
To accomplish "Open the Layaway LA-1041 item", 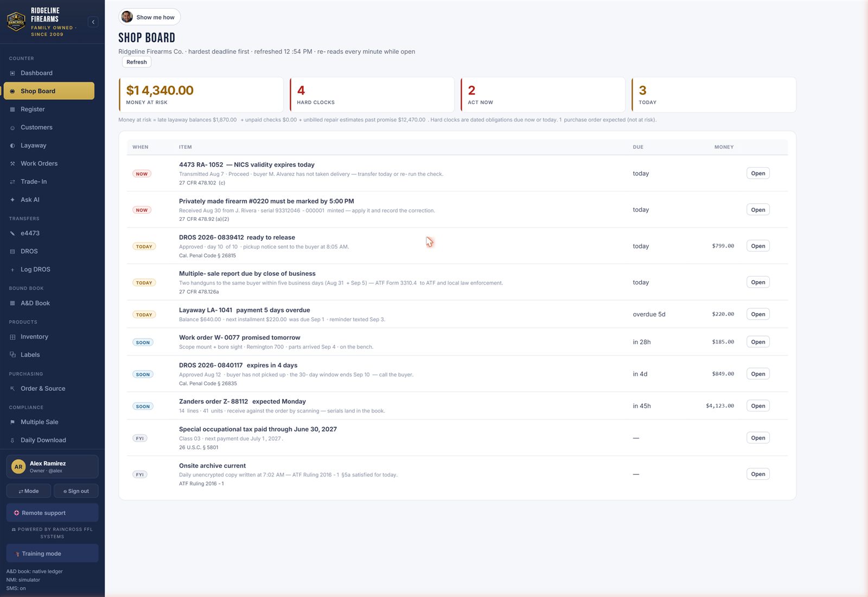I will [758, 314].
